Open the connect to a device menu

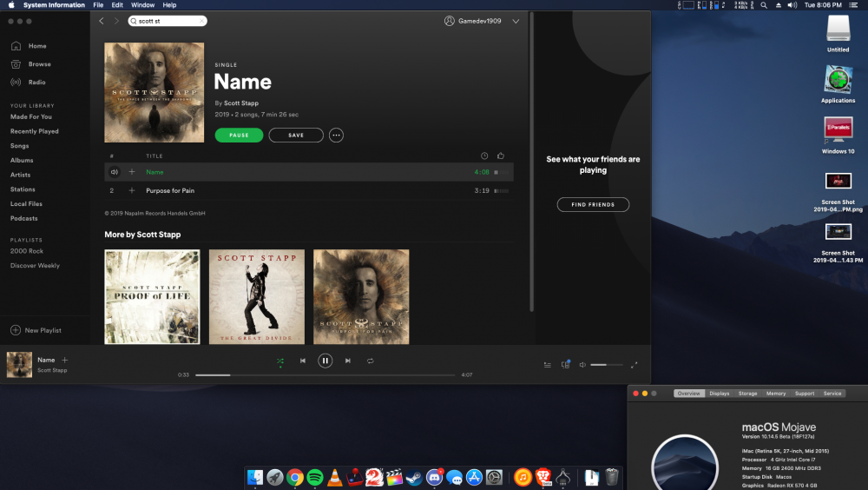(x=565, y=364)
